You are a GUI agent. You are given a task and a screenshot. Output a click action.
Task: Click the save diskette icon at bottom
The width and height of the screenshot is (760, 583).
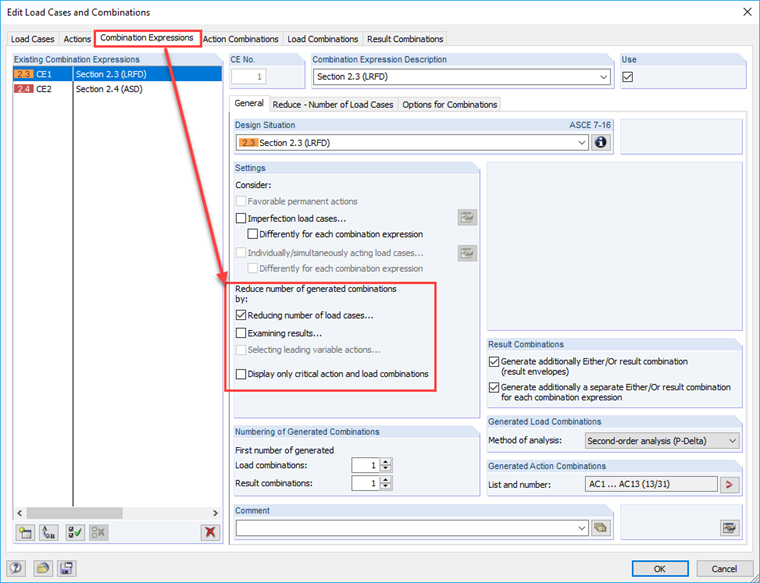coord(66,568)
